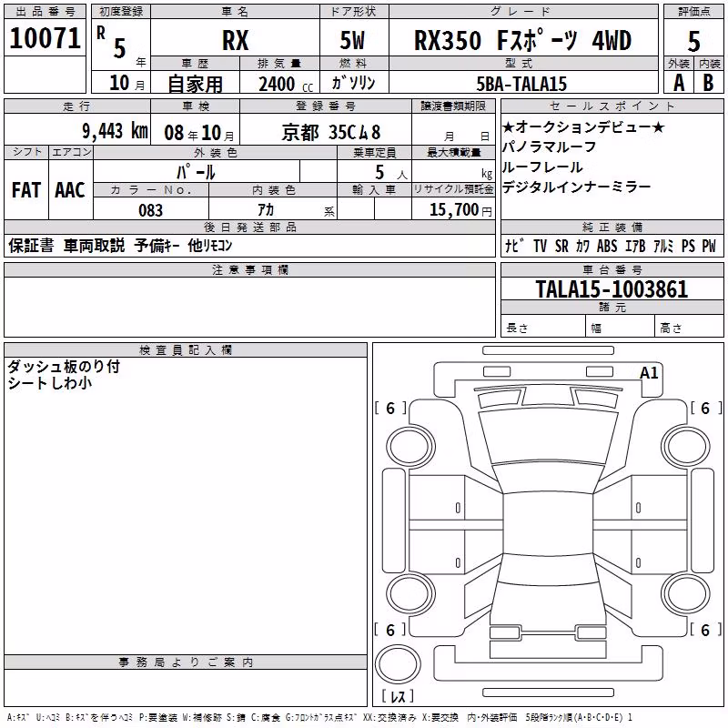
Task: Select the sales point パノラマルーフ
Action: (x=550, y=147)
